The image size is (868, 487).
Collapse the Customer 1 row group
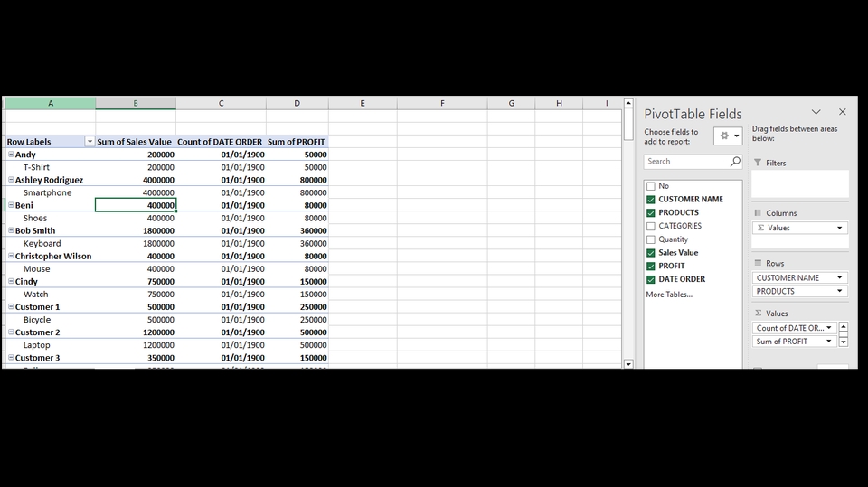coord(11,306)
